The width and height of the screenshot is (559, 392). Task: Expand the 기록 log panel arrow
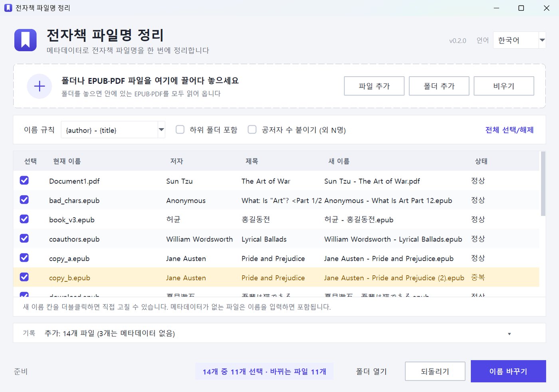click(509, 334)
